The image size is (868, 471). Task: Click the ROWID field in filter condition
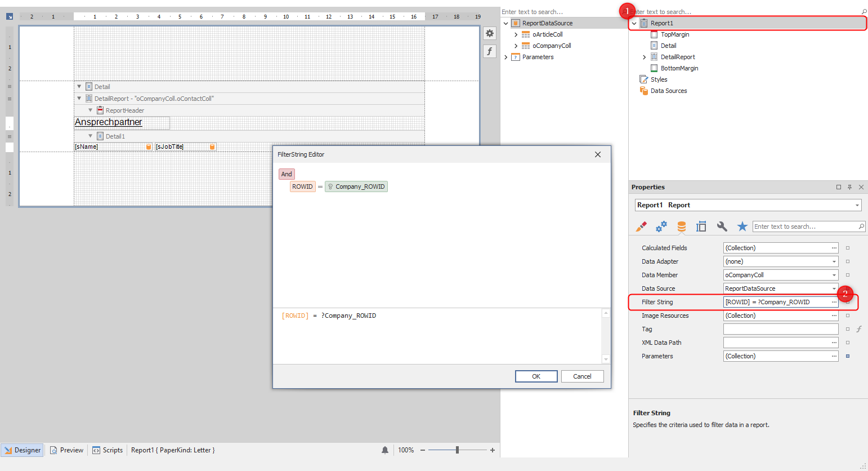tap(302, 186)
